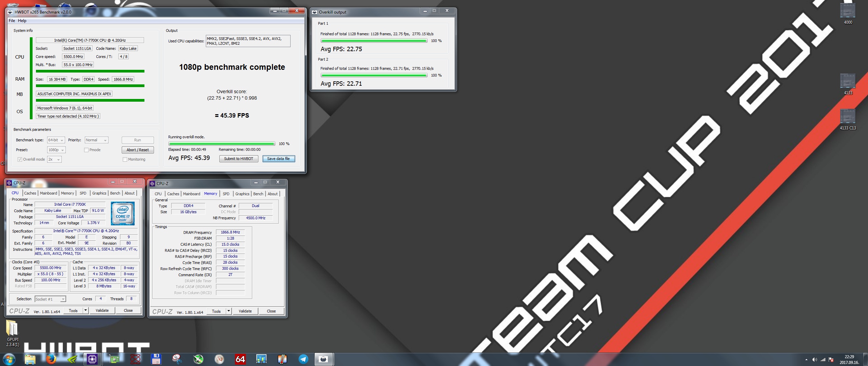Launch Firefox from the taskbar
868x366 pixels.
pos(51,359)
